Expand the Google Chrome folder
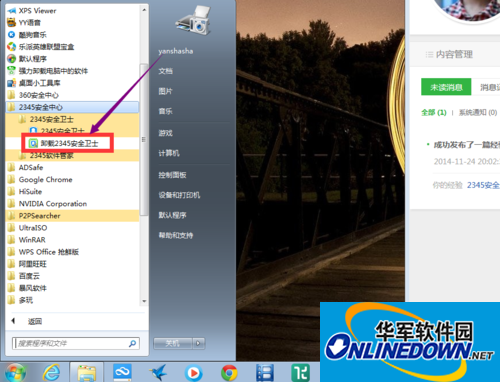 click(72, 179)
